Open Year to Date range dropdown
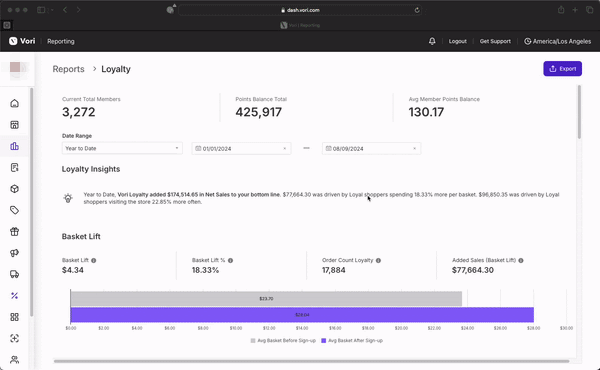This screenshot has height=370, width=600. (x=122, y=148)
